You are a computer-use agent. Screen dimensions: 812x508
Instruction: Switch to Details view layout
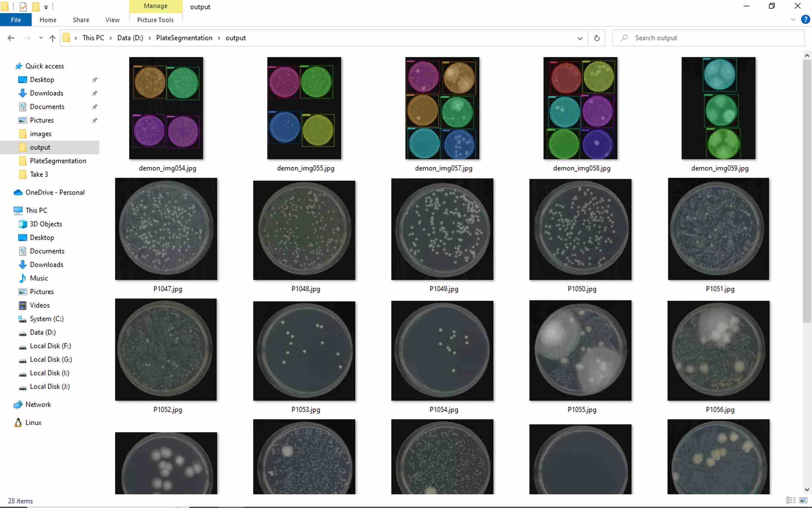point(791,500)
